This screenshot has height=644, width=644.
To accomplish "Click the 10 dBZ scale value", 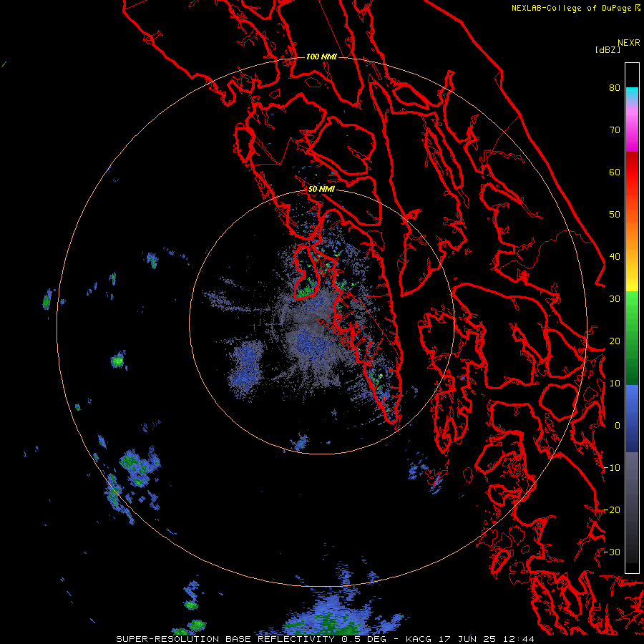I will 615,384.
